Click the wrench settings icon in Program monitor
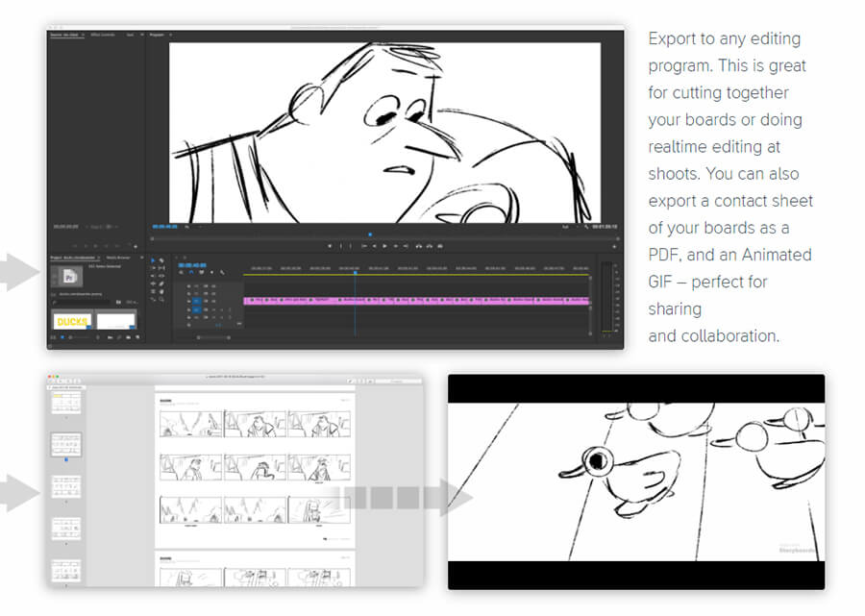Viewport: 865px width, 616px height. [587, 227]
